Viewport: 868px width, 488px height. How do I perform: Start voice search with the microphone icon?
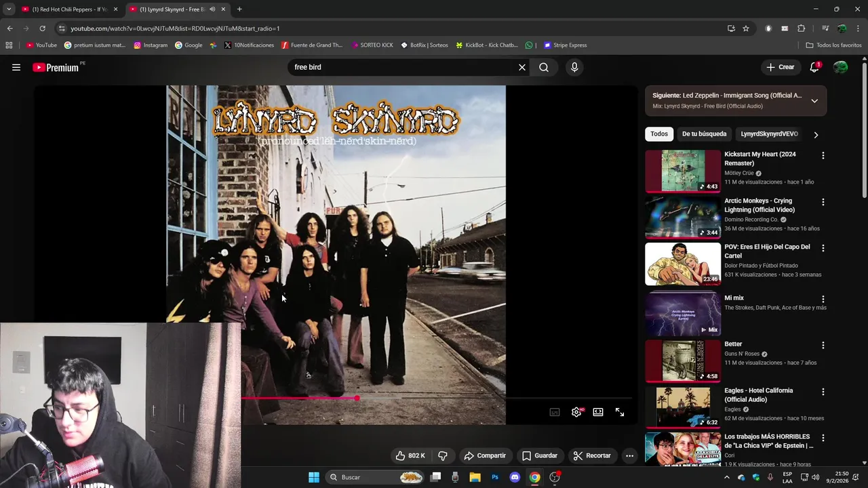click(x=574, y=67)
